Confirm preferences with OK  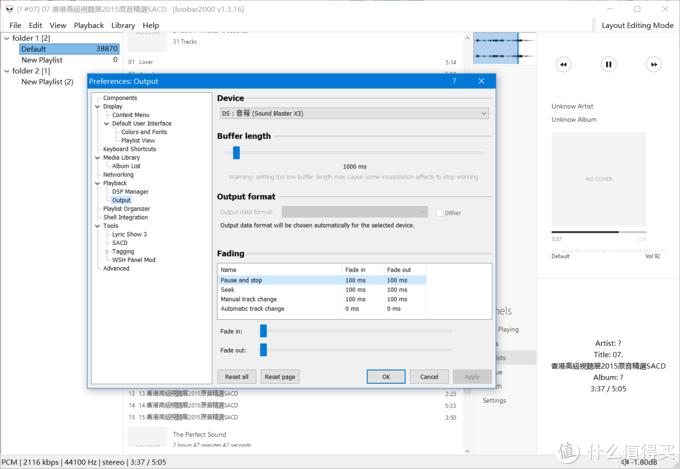pos(386,377)
